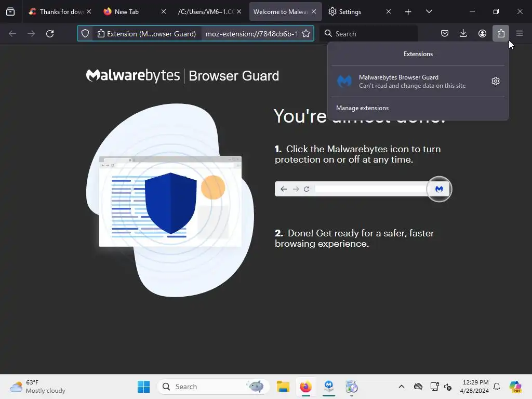532x399 pixels.
Task: Open the Downloads panel
Action: coord(463,33)
